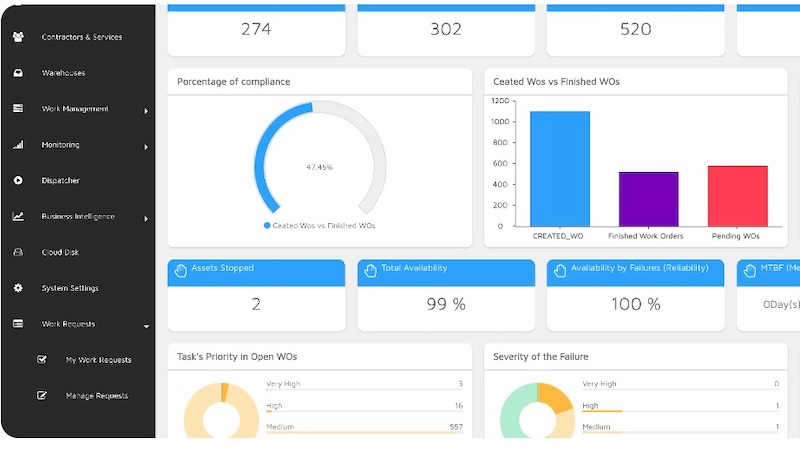Click the Cloud Disk drive icon
The image size is (800, 452).
tap(18, 253)
